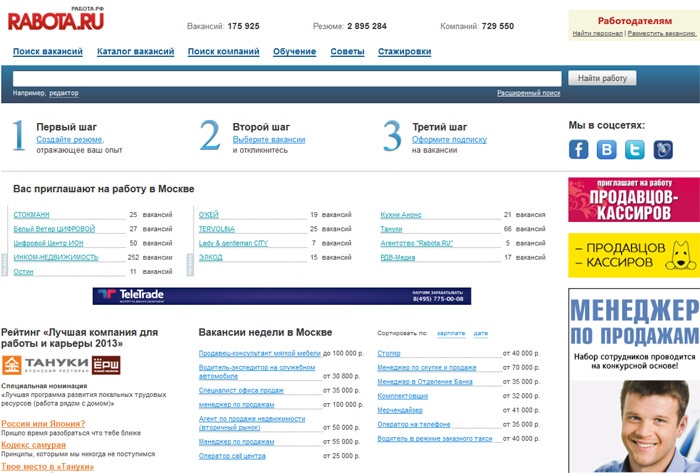Click the pink продавцов-кассиров ad banner

(634, 199)
